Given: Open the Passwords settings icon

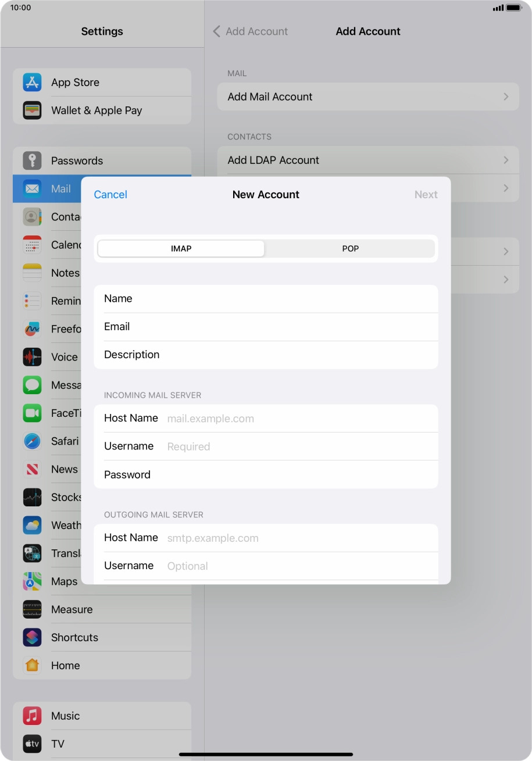Looking at the screenshot, I should coord(32,160).
